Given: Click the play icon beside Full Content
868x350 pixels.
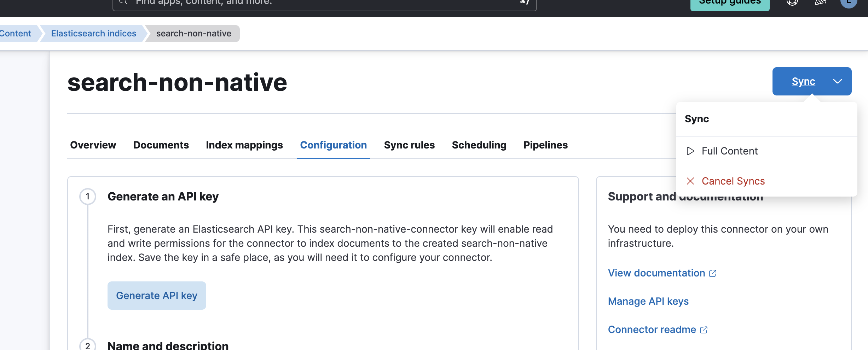Looking at the screenshot, I should pos(690,151).
